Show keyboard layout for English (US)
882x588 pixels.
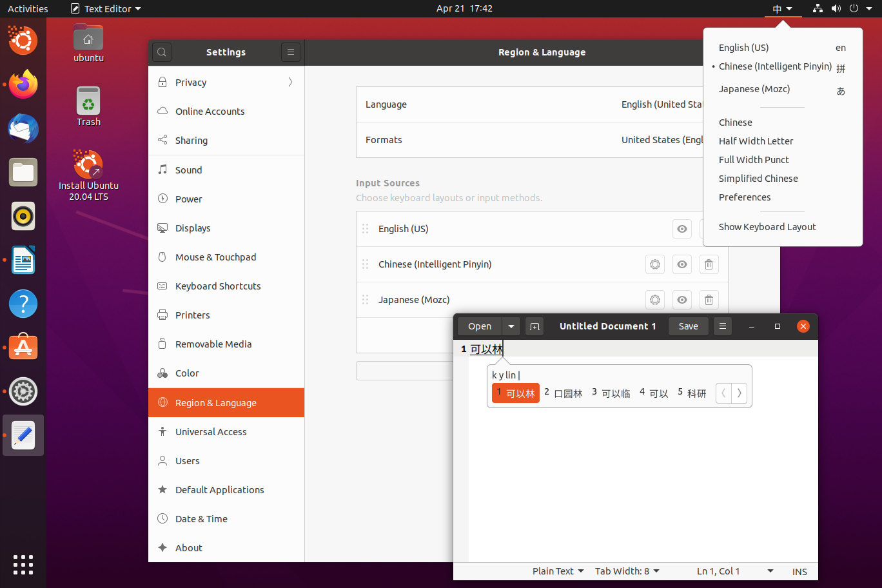tap(682, 229)
